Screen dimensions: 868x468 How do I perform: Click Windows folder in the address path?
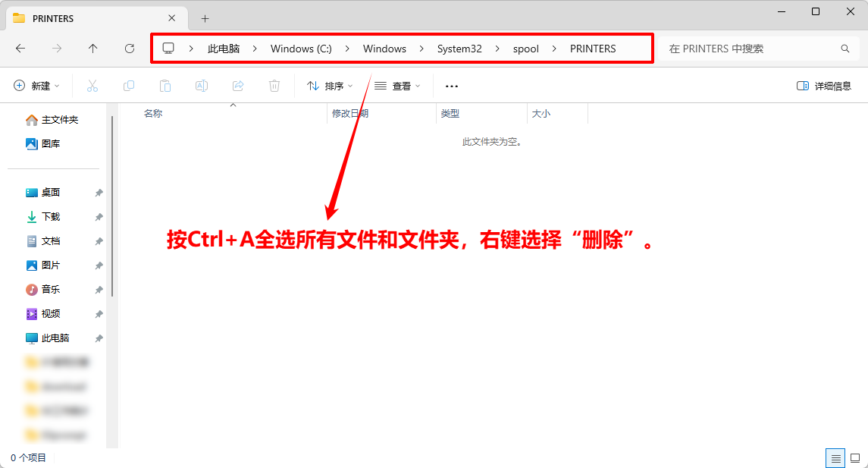pos(385,49)
